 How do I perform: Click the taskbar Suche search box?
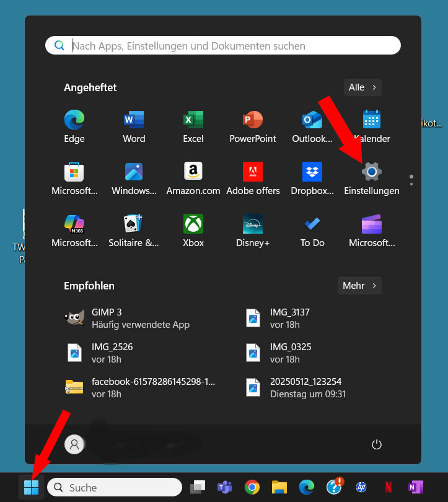click(115, 487)
